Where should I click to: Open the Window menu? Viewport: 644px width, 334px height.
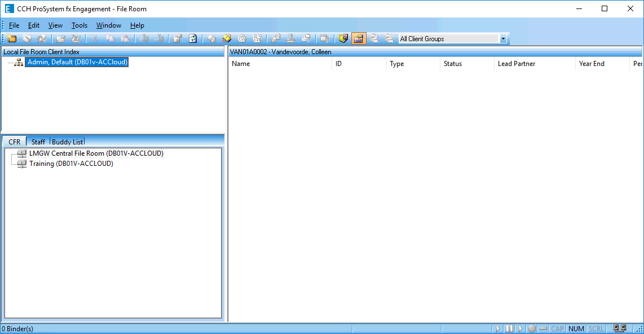pyautogui.click(x=108, y=25)
